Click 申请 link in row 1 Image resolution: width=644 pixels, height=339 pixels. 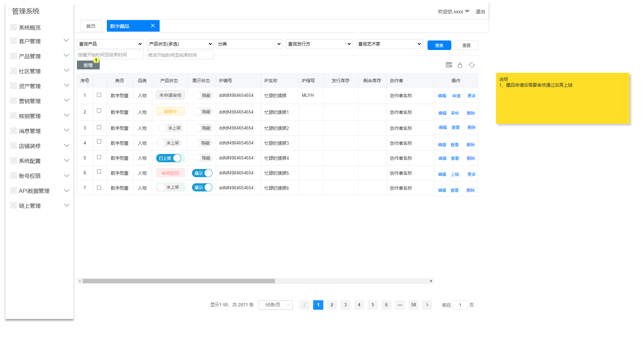point(456,96)
